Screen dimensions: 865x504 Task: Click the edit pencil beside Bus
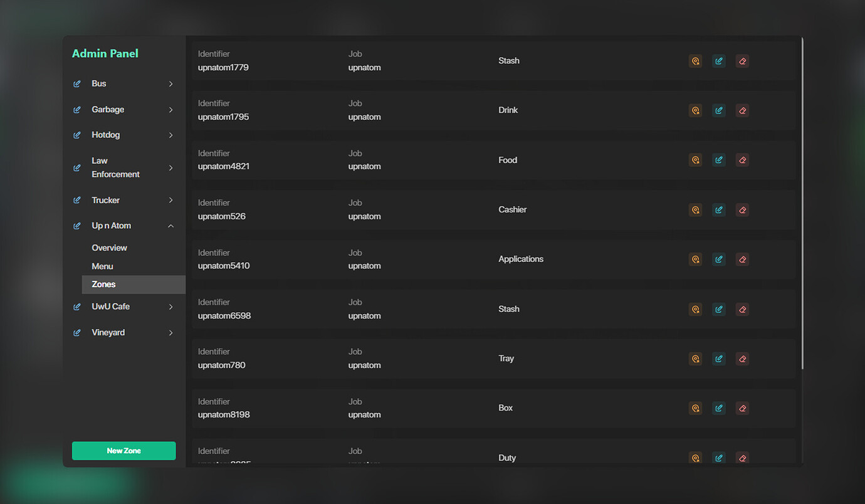(76, 83)
